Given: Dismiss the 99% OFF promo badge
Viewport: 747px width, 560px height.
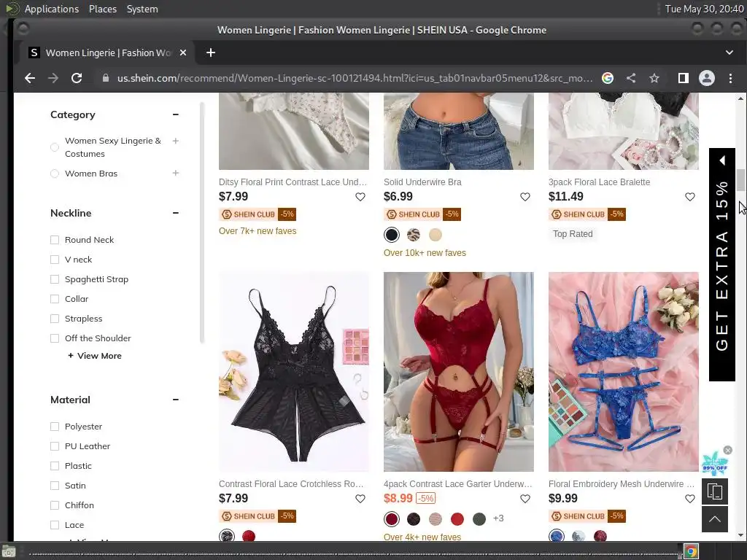Looking at the screenshot, I should coord(728,450).
